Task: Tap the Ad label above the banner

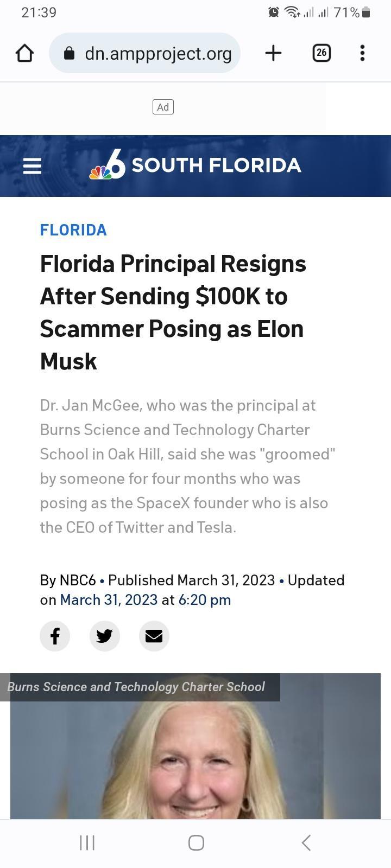Action: coord(163,107)
